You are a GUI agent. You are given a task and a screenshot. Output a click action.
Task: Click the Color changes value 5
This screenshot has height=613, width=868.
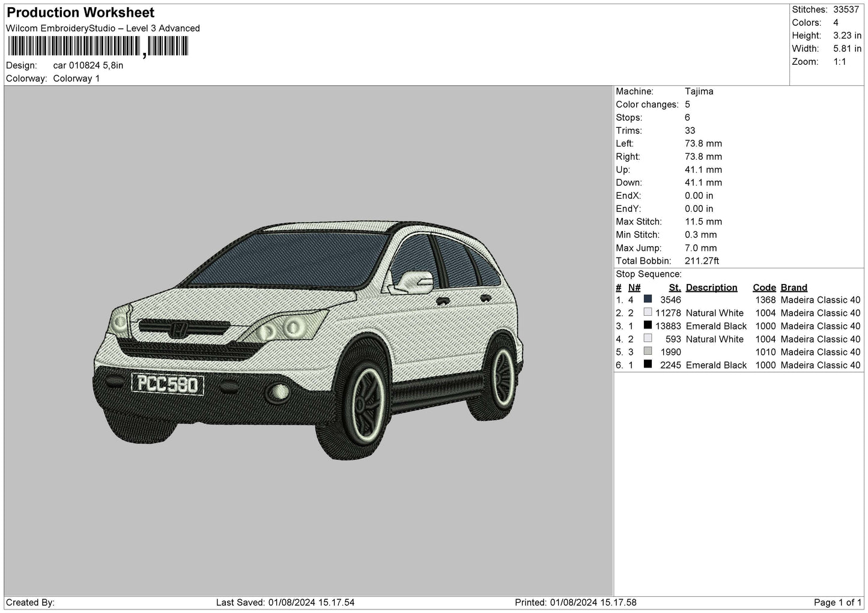click(688, 105)
